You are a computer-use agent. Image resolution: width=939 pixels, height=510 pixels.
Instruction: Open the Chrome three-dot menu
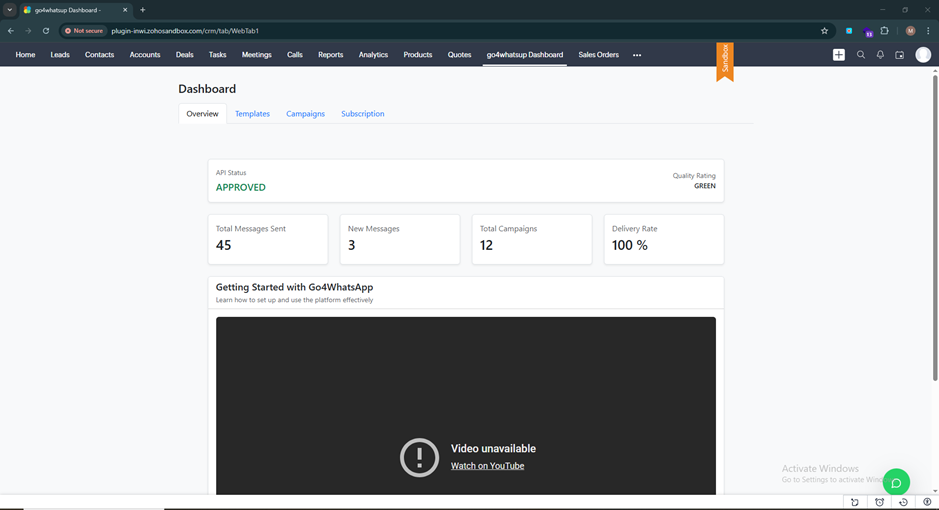click(927, 31)
